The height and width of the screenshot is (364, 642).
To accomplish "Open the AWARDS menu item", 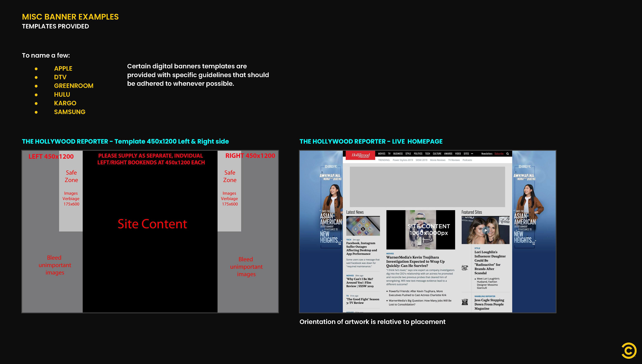I will pyautogui.click(x=448, y=154).
